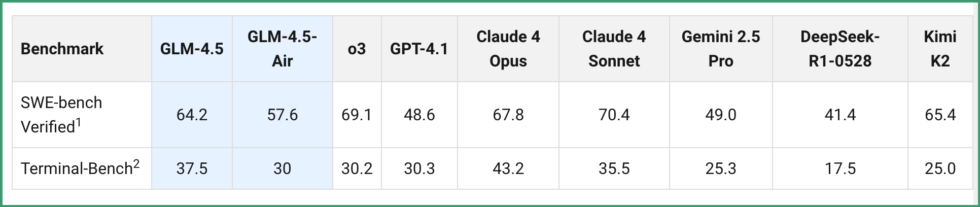Click DeepSeek-R1-0528 score 17.5 cell
Screen dimensions: 980x207
point(840,168)
